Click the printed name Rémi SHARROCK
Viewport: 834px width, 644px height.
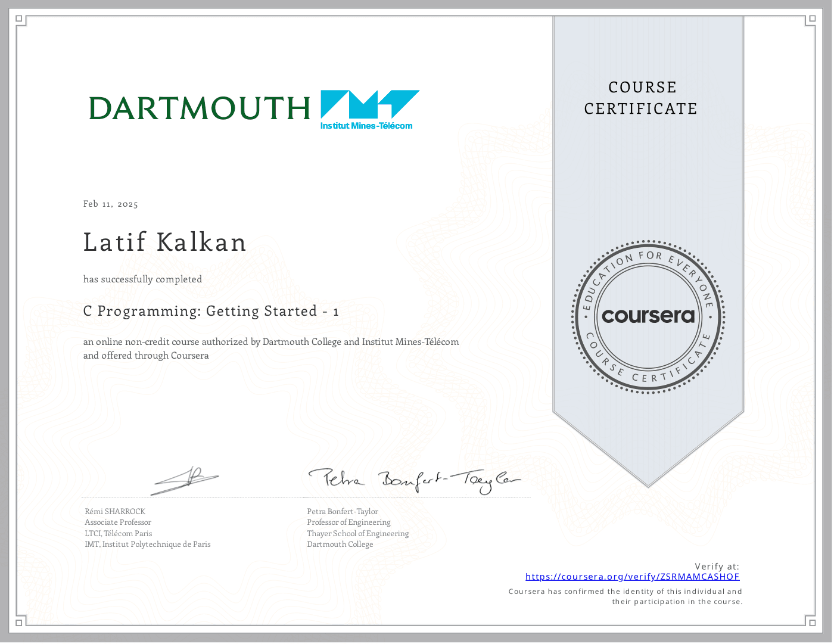[115, 512]
